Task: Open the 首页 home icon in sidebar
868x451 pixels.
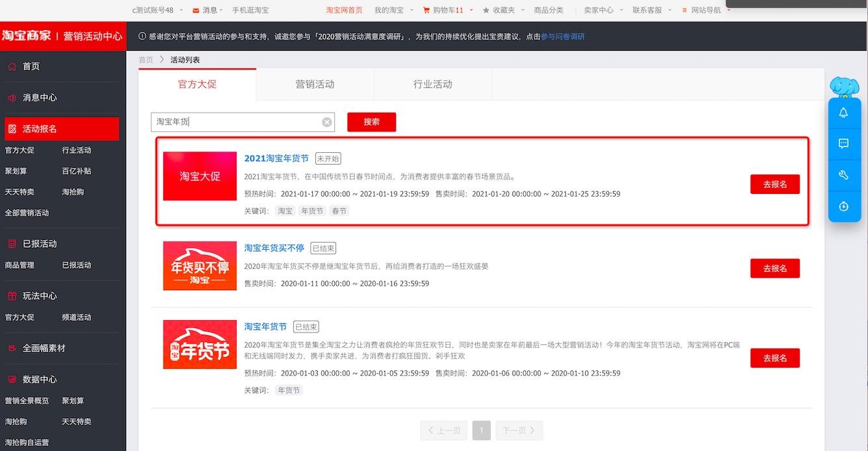Action: 12,66
